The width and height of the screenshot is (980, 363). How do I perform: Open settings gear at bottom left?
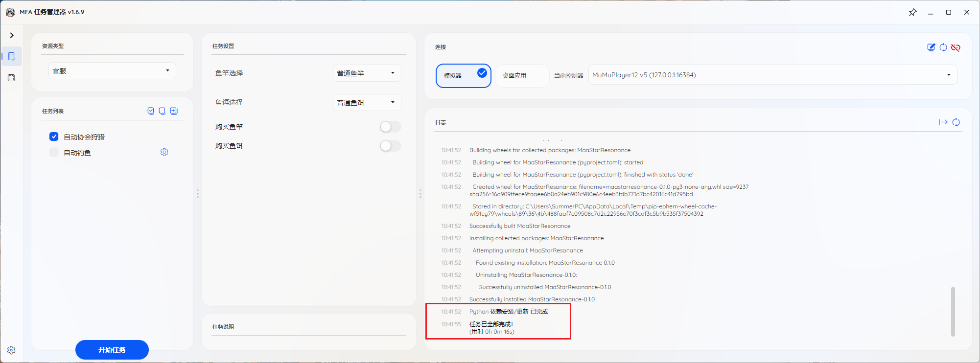coord(12,350)
